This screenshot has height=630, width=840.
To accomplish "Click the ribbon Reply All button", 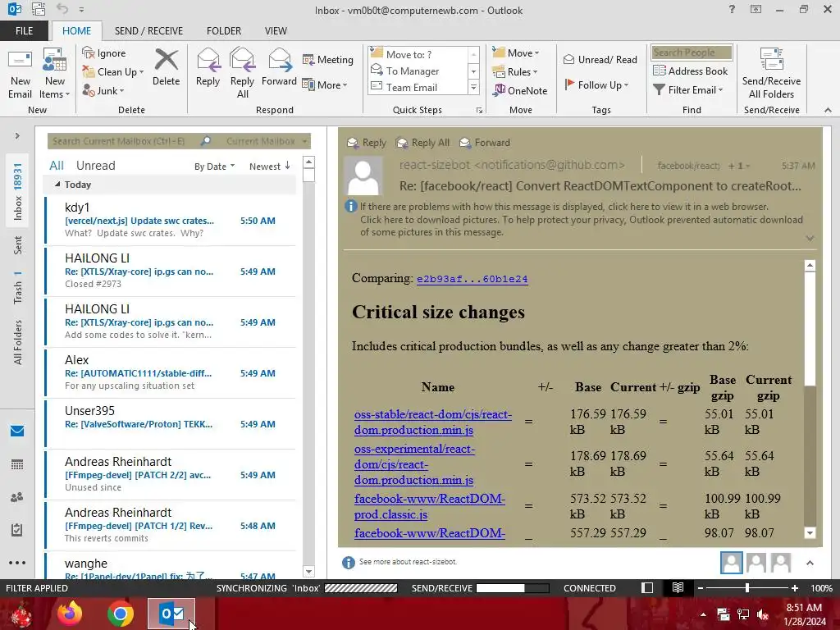I will click(x=242, y=73).
